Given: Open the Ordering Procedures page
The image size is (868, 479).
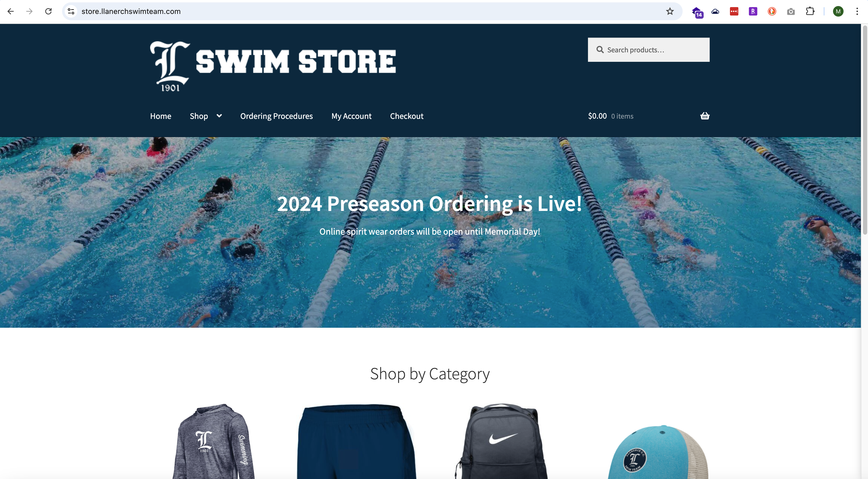Looking at the screenshot, I should (x=276, y=116).
